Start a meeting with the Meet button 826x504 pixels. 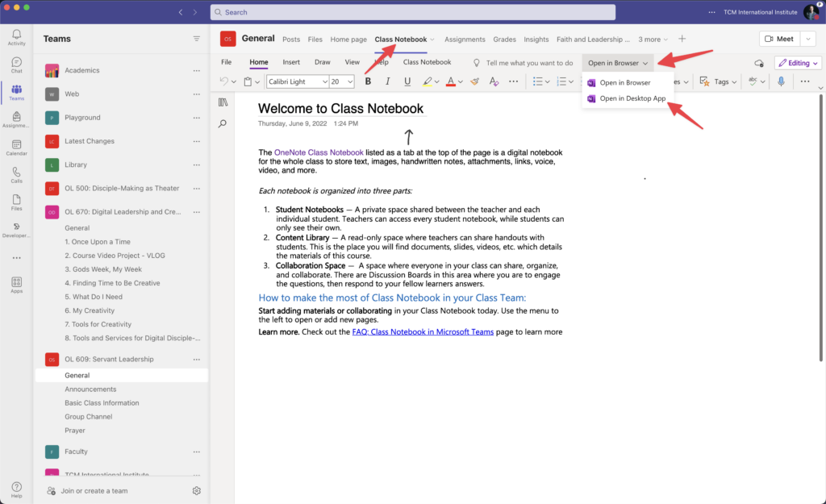(x=780, y=39)
